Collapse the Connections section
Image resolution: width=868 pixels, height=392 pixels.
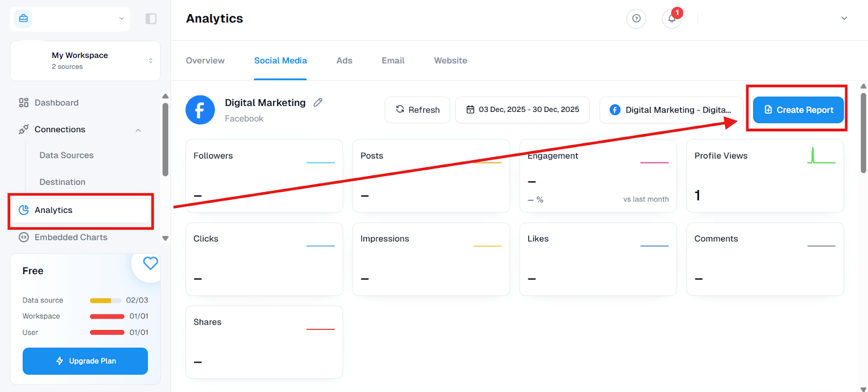138,130
